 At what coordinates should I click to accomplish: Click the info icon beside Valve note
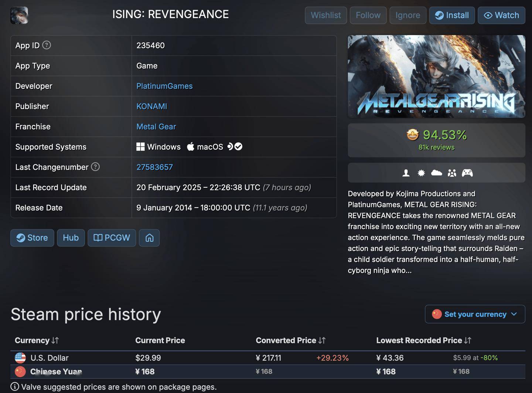click(15, 387)
